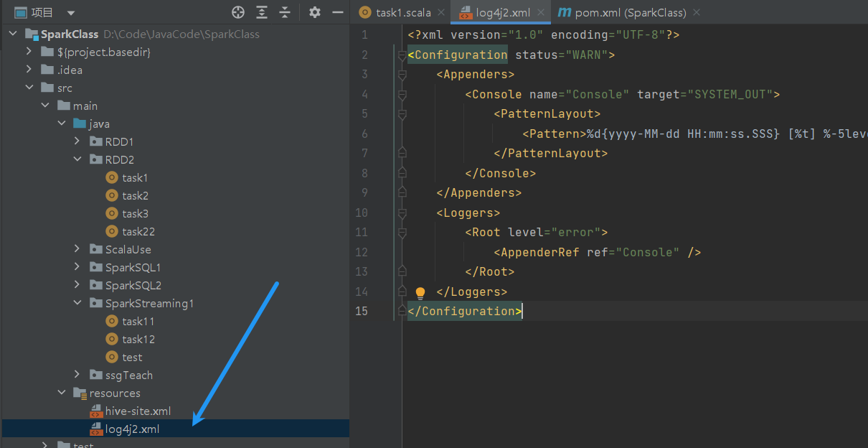Screen dimensions: 868x448
Task: Click the XML declaration on line 1
Action: [x=543, y=35]
